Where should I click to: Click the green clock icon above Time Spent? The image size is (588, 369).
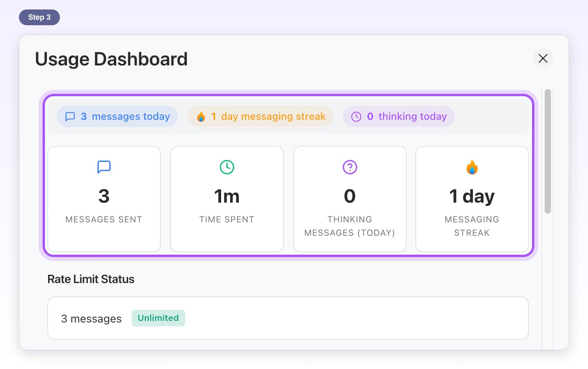[x=227, y=167]
